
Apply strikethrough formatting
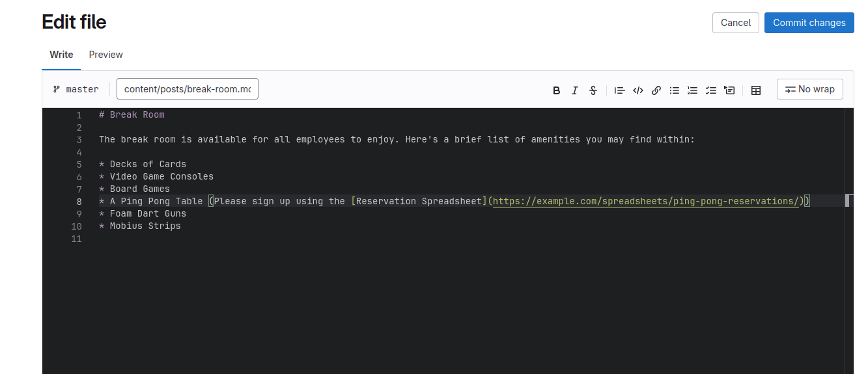593,90
